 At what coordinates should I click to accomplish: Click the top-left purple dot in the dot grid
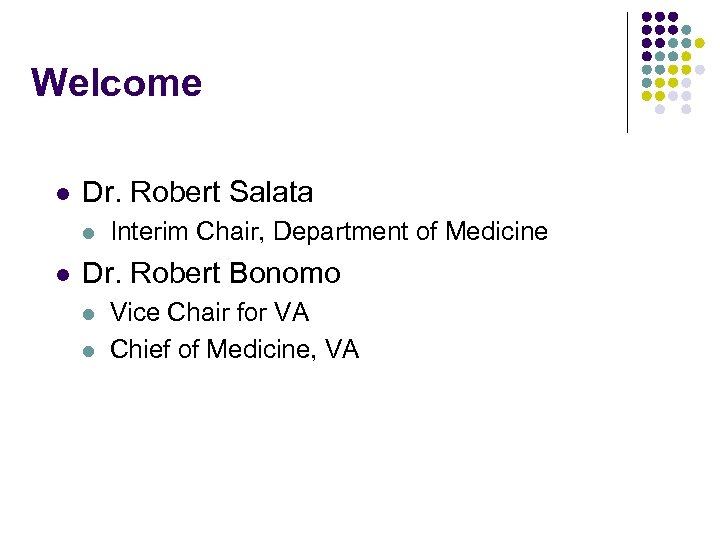pos(647,17)
